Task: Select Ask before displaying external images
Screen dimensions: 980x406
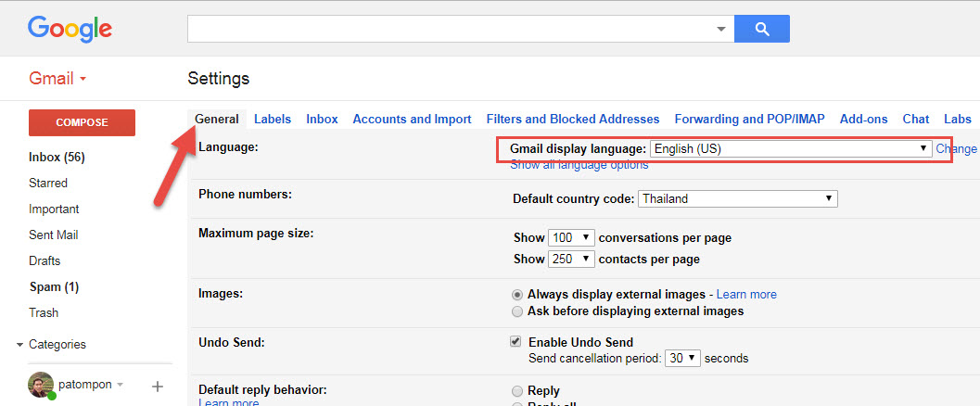Action: point(517,311)
